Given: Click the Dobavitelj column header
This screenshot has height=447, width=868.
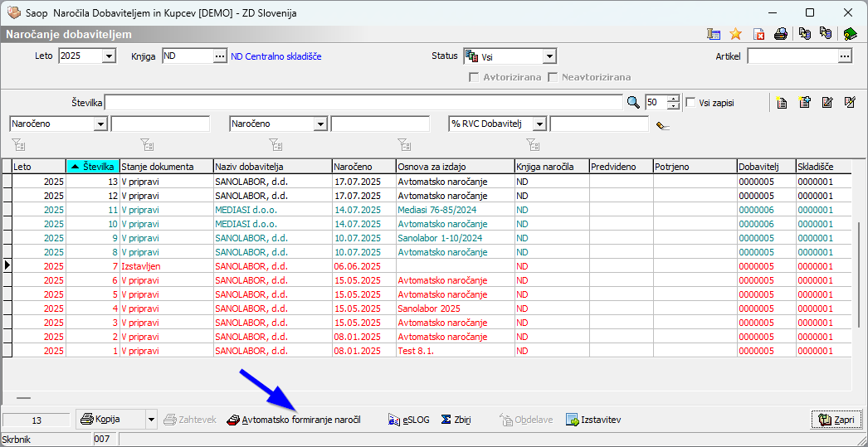Looking at the screenshot, I should [766, 166].
